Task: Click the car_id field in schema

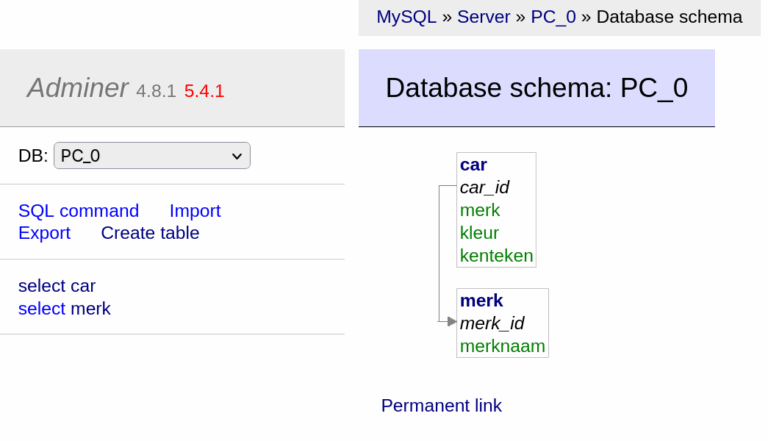Action: pyautogui.click(x=484, y=187)
